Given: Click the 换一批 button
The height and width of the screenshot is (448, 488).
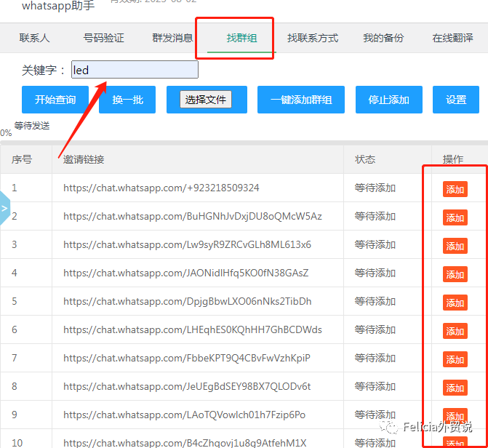Looking at the screenshot, I should pyautogui.click(x=127, y=100).
